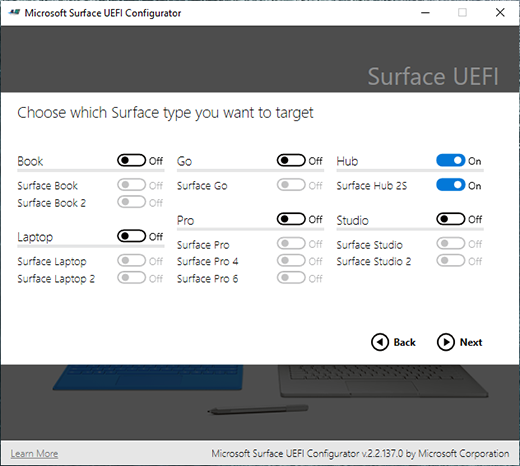The image size is (520, 466).
Task: Click the Hub category heading
Action: (347, 161)
